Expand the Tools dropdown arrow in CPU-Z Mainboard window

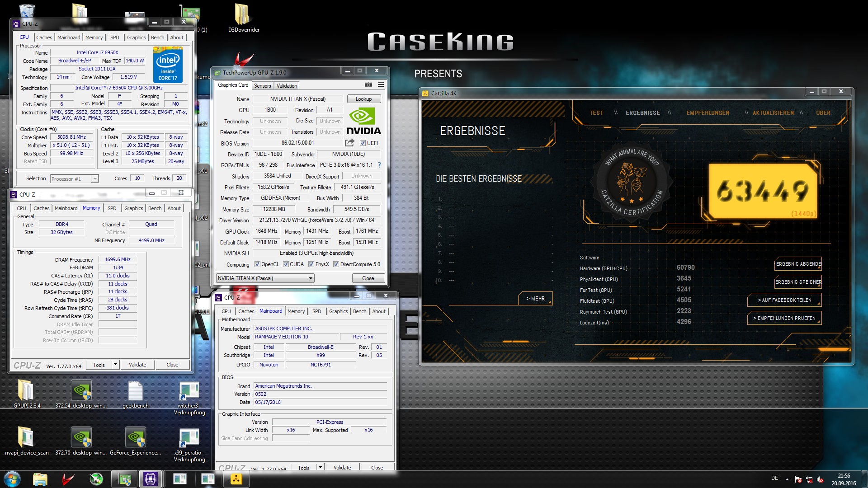tap(320, 468)
